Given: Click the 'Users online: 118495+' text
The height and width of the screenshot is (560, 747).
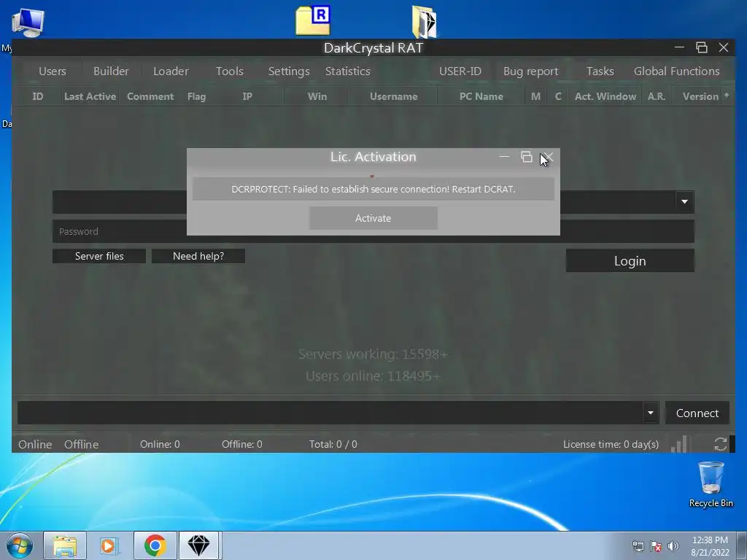Looking at the screenshot, I should 373,376.
